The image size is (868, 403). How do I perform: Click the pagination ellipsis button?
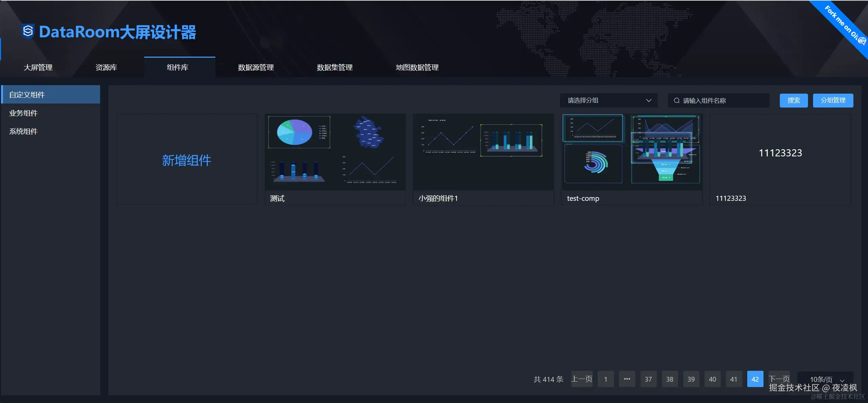(x=627, y=379)
